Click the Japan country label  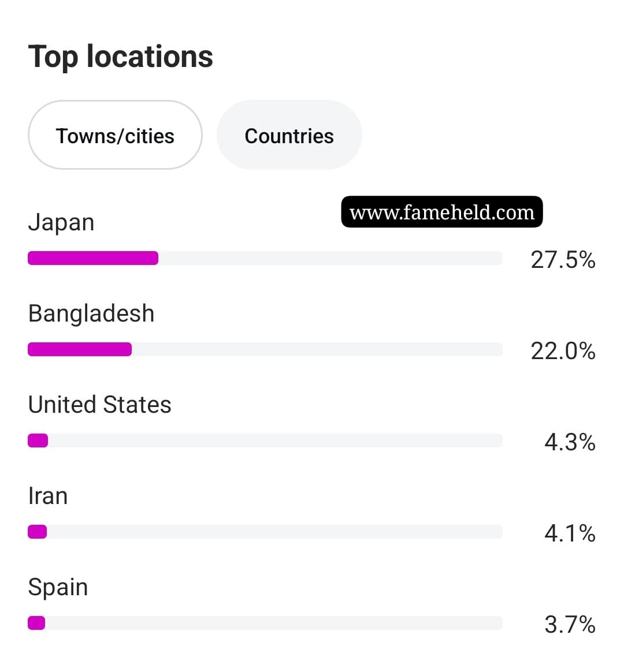pos(61,222)
